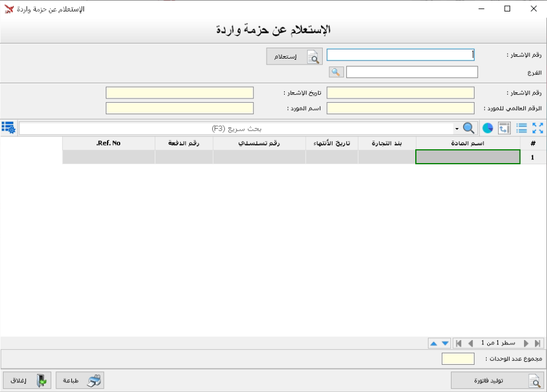Click the branch lookup magnifier button

(x=336, y=72)
